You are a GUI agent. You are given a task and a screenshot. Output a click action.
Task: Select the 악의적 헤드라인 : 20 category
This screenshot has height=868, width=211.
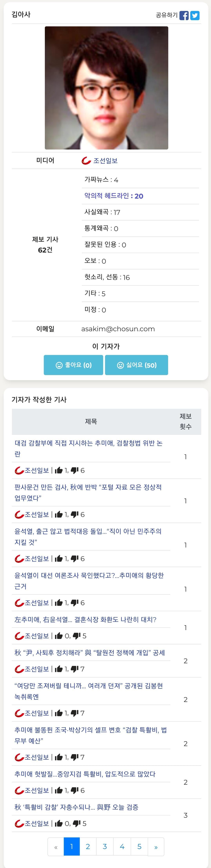coord(114,196)
